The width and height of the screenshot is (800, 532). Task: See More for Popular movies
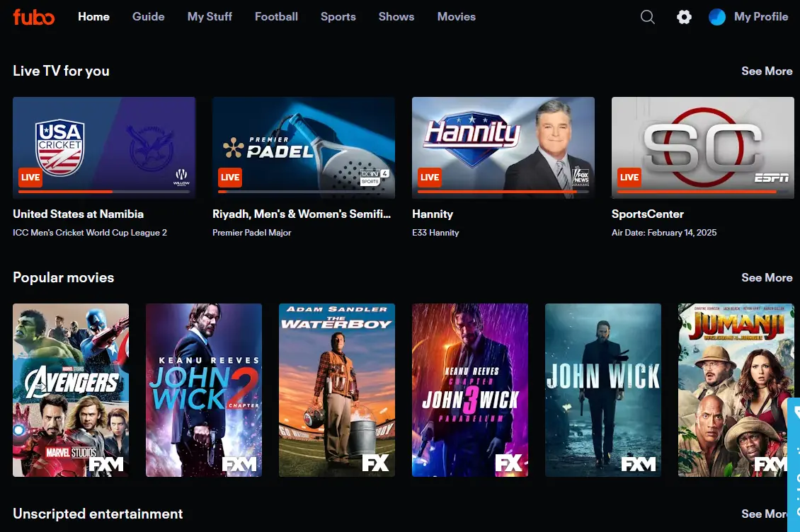pos(767,277)
